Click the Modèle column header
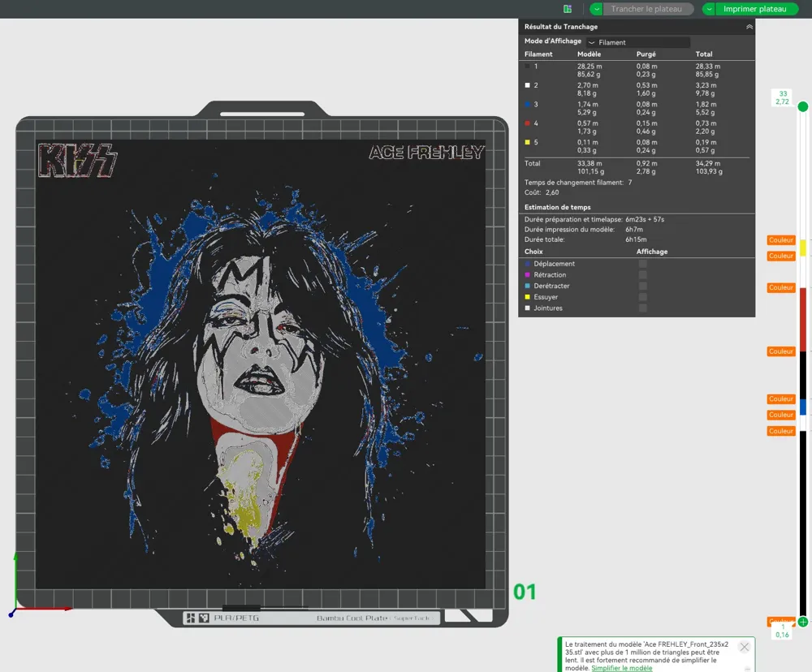The width and height of the screenshot is (812, 672). point(590,54)
